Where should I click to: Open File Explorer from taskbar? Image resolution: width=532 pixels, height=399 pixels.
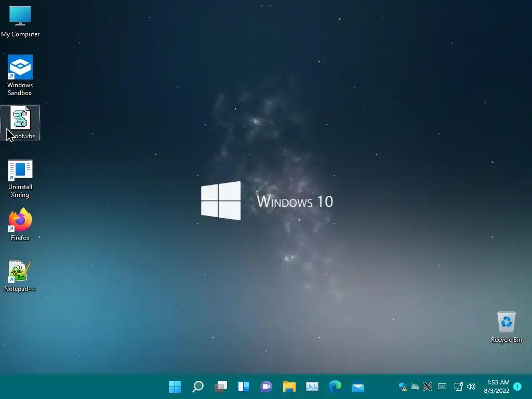pos(289,387)
